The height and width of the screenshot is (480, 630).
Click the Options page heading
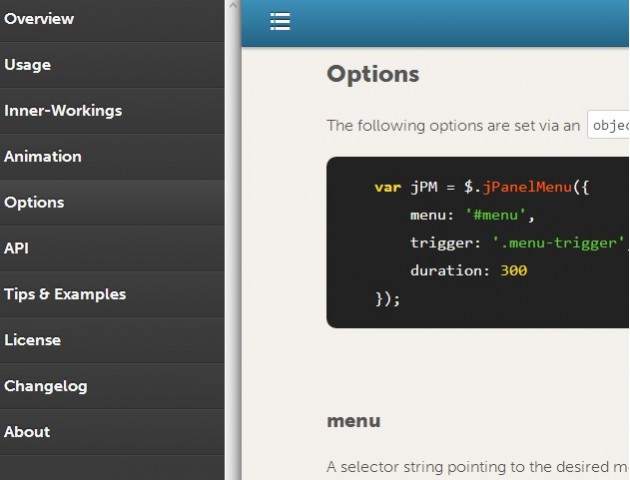[x=373, y=75]
